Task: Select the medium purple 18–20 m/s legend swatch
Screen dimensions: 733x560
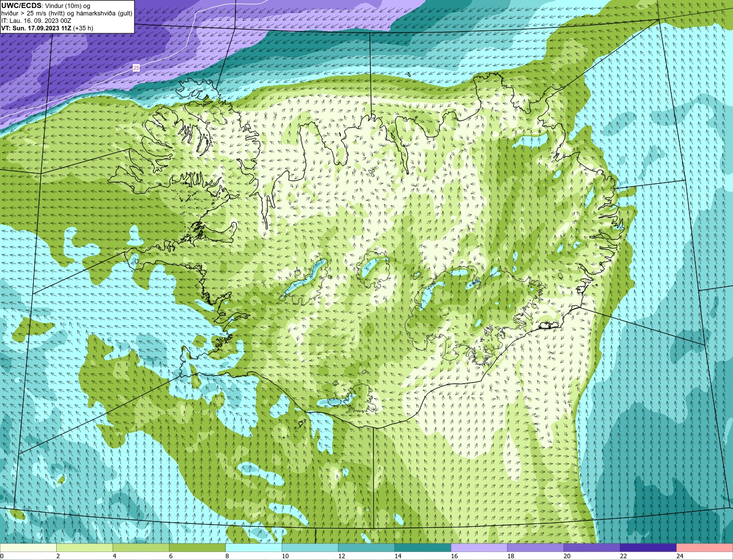Action: pyautogui.click(x=536, y=547)
